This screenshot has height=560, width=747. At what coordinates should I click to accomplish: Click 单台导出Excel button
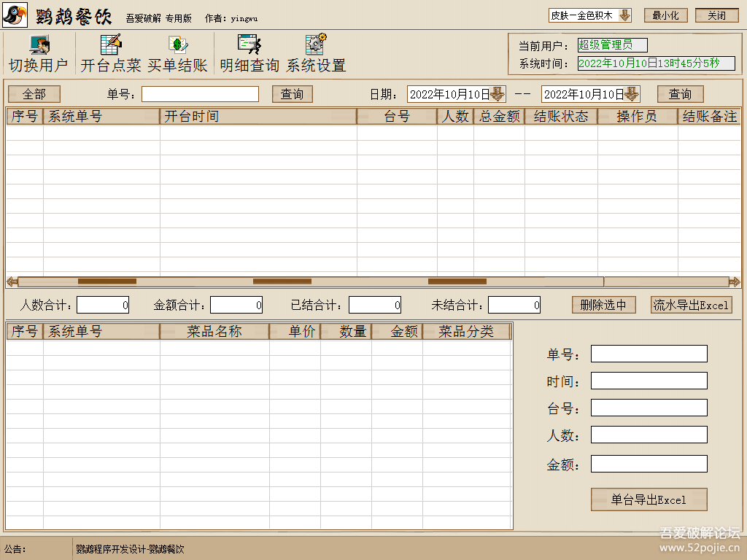click(649, 499)
